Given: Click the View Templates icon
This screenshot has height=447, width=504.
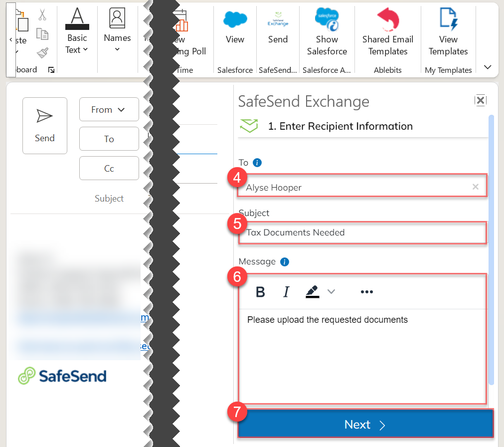Looking at the screenshot, I should tap(448, 19).
